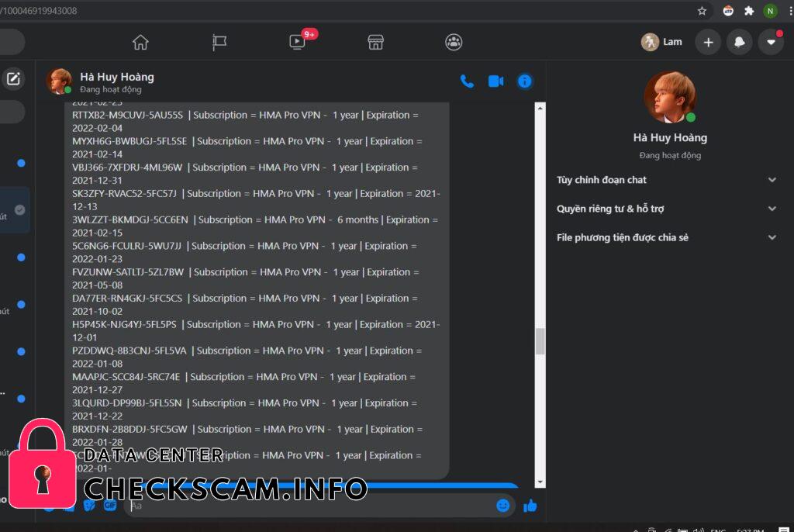794x532 pixels.
Task: Send a thumbs-up like
Action: [530, 506]
